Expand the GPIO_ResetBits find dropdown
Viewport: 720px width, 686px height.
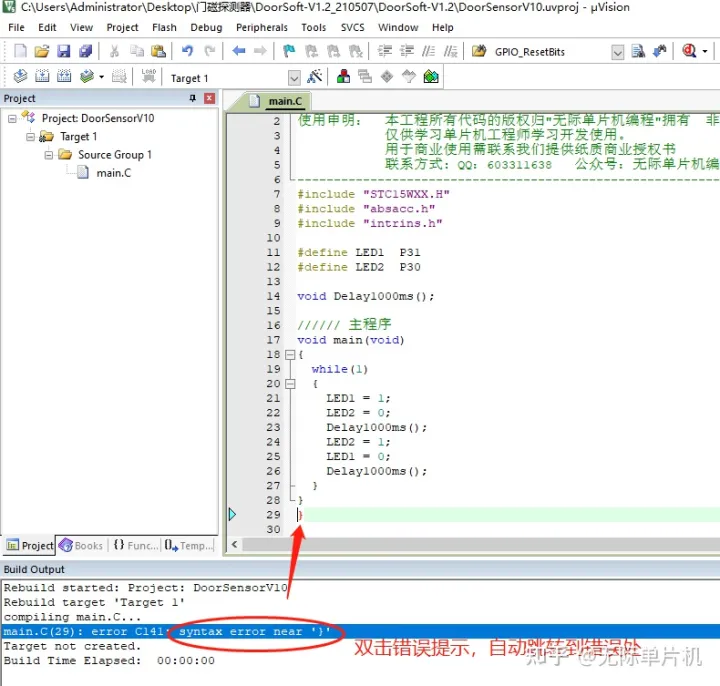pos(617,52)
